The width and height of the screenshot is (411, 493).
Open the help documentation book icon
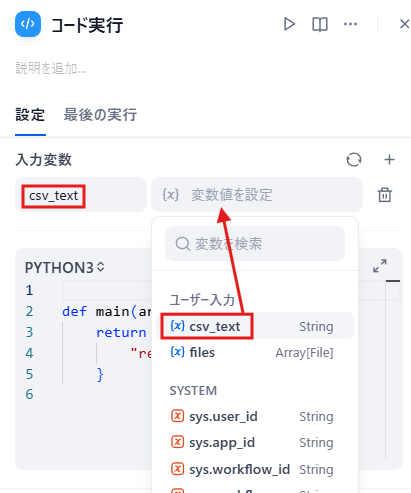click(x=320, y=24)
